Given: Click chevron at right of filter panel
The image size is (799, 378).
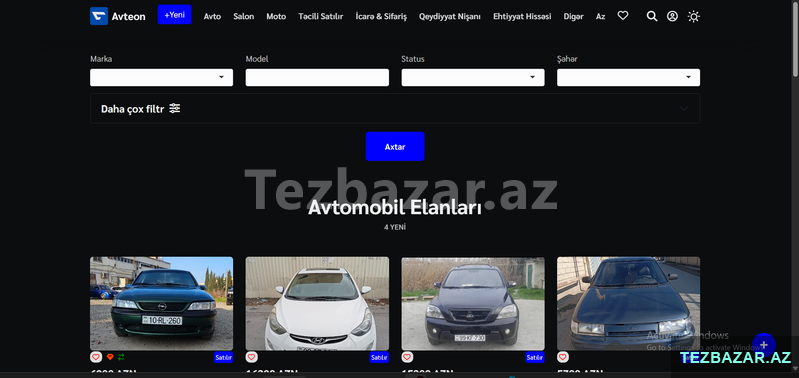Looking at the screenshot, I should coord(684,109).
